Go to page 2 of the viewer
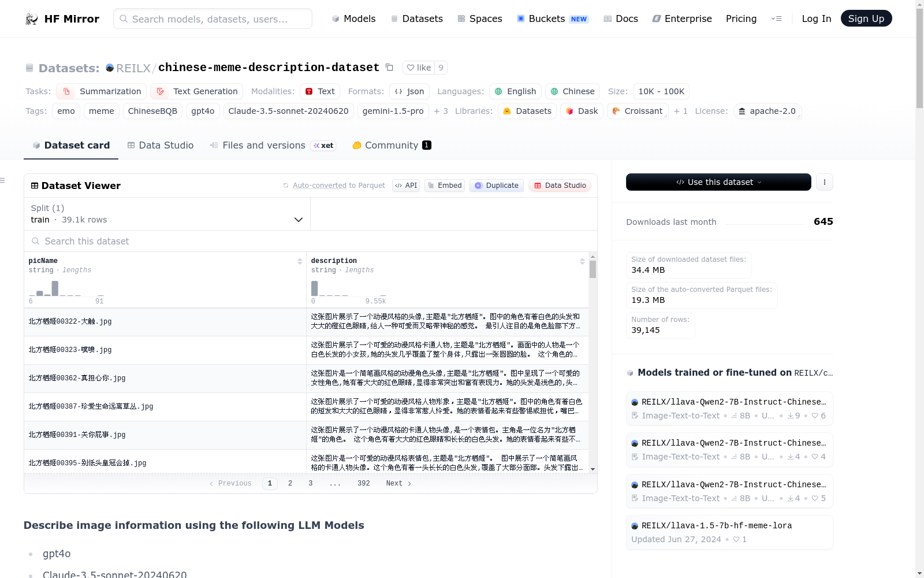 290,484
